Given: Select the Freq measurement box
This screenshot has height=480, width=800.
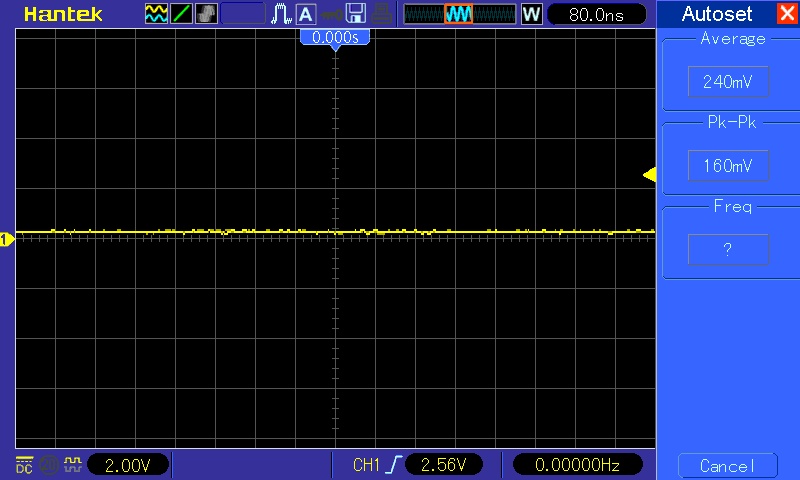Looking at the screenshot, I should click(x=727, y=249).
